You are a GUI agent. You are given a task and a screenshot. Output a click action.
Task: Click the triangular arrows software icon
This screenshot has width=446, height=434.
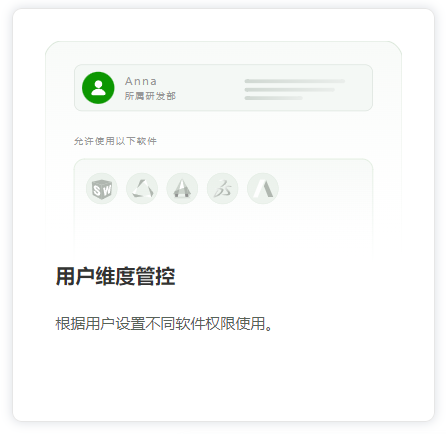point(142,189)
